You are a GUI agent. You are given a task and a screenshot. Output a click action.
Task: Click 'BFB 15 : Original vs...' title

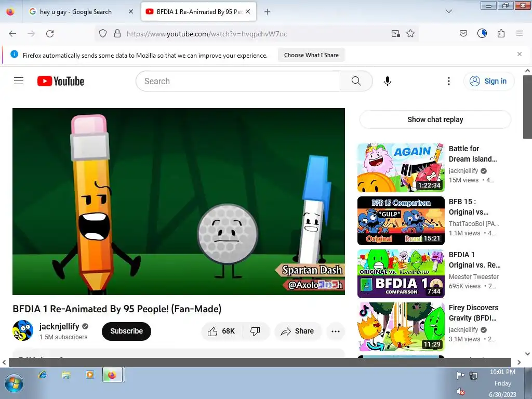[x=469, y=207]
